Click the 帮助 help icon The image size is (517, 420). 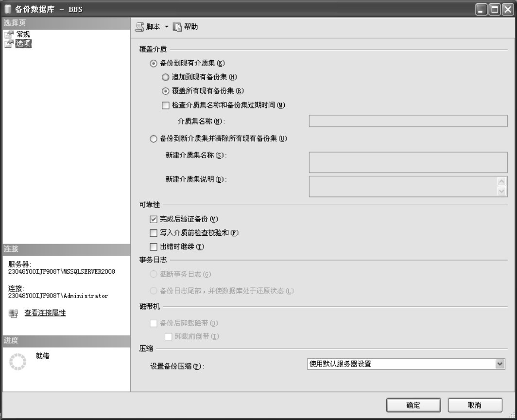(177, 27)
